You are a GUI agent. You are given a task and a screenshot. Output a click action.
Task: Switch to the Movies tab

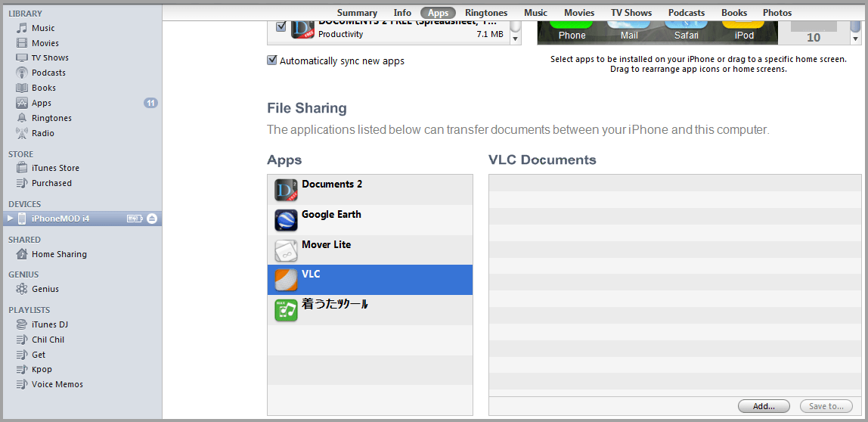pyautogui.click(x=579, y=13)
